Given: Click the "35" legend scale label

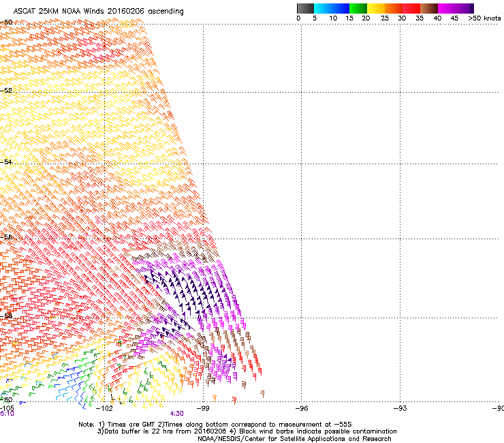Looking at the screenshot, I should 420,18.
